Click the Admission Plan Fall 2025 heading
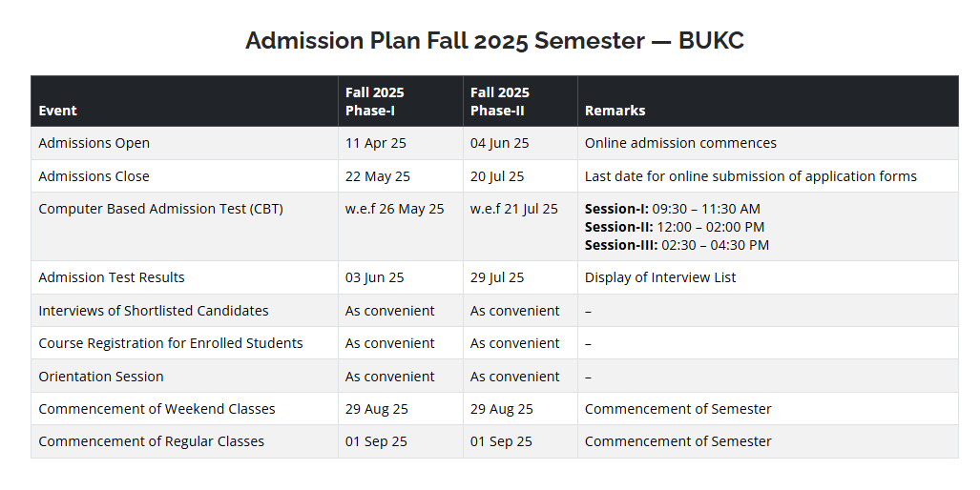This screenshot has width=980, height=490. 494,41
